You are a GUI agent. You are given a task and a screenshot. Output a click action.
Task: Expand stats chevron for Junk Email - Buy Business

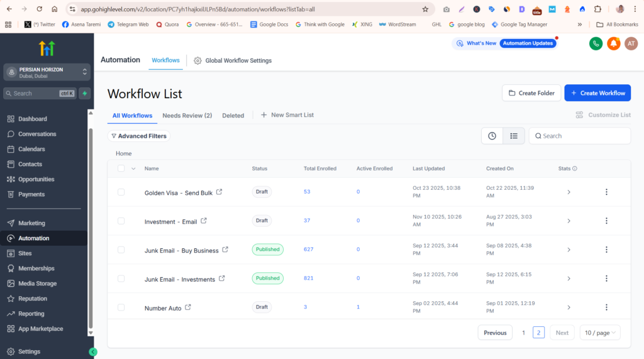click(x=569, y=250)
